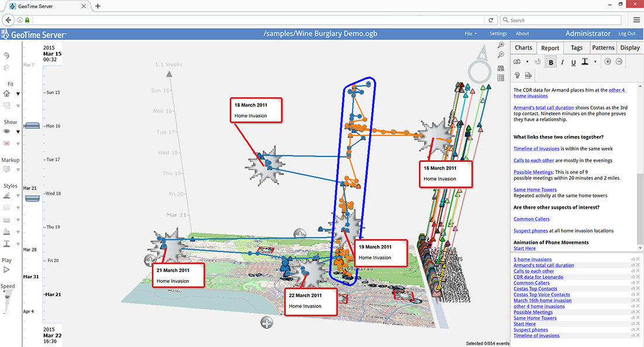Select the dashed line style icon
Viewport: 644px width, 347px height.
coord(6,207)
